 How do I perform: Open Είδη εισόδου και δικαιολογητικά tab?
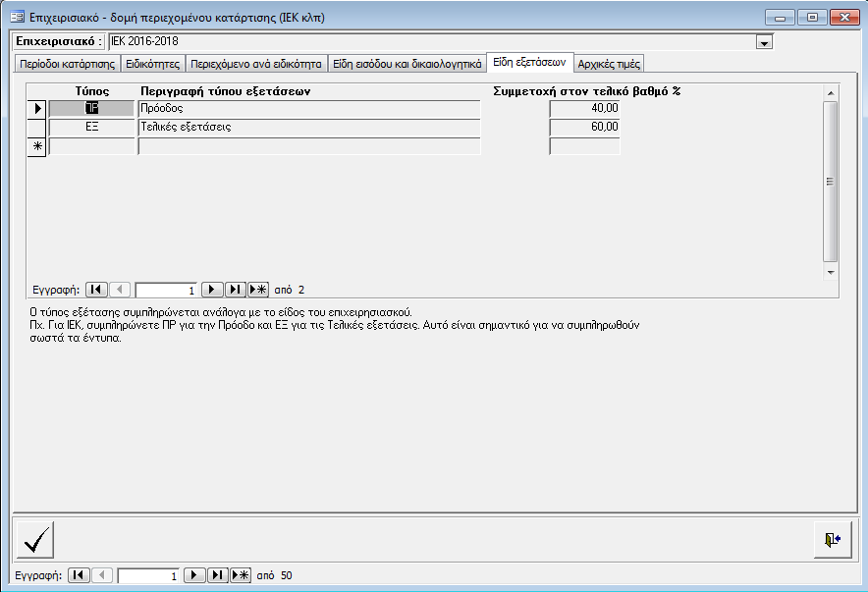click(406, 64)
